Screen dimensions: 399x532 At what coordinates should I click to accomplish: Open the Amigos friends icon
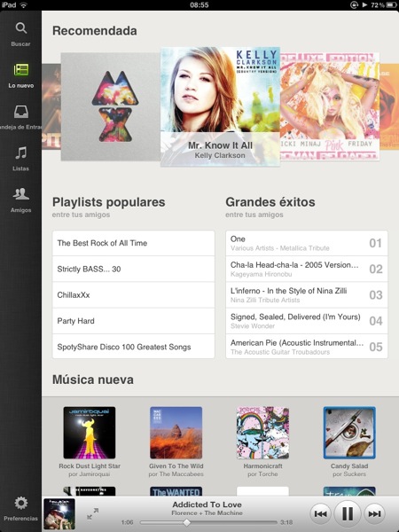tap(21, 194)
